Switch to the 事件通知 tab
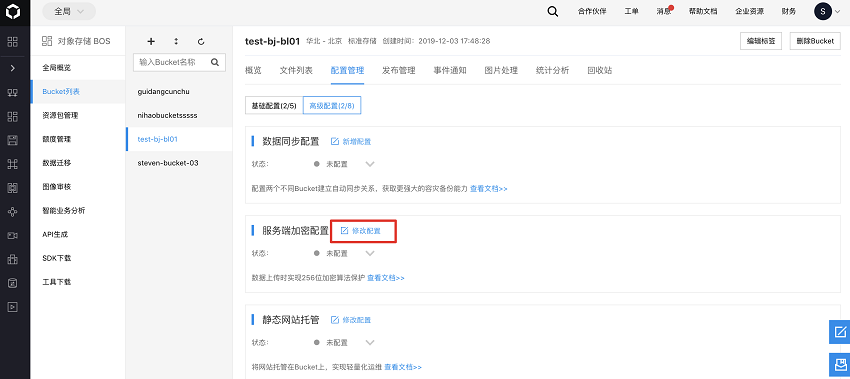This screenshot has height=379, width=850. 450,70
